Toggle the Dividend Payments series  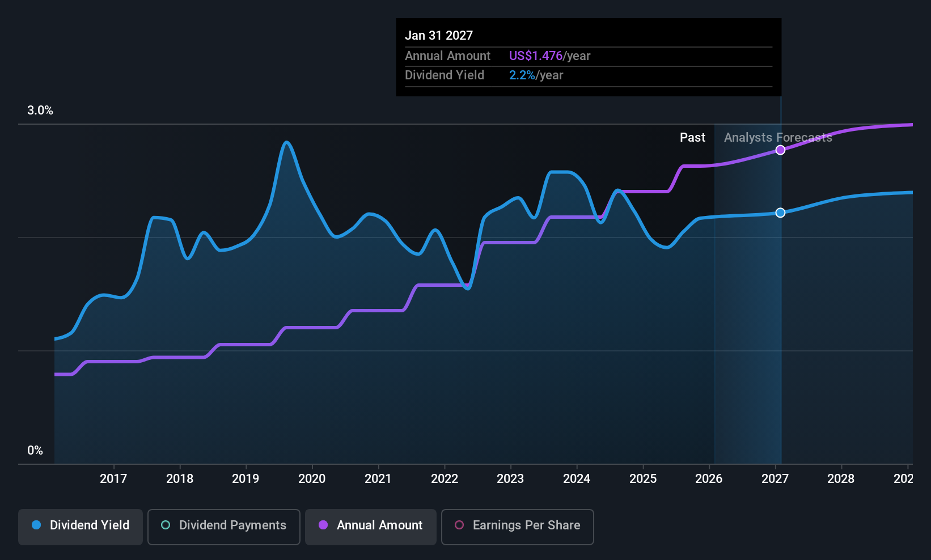point(224,527)
